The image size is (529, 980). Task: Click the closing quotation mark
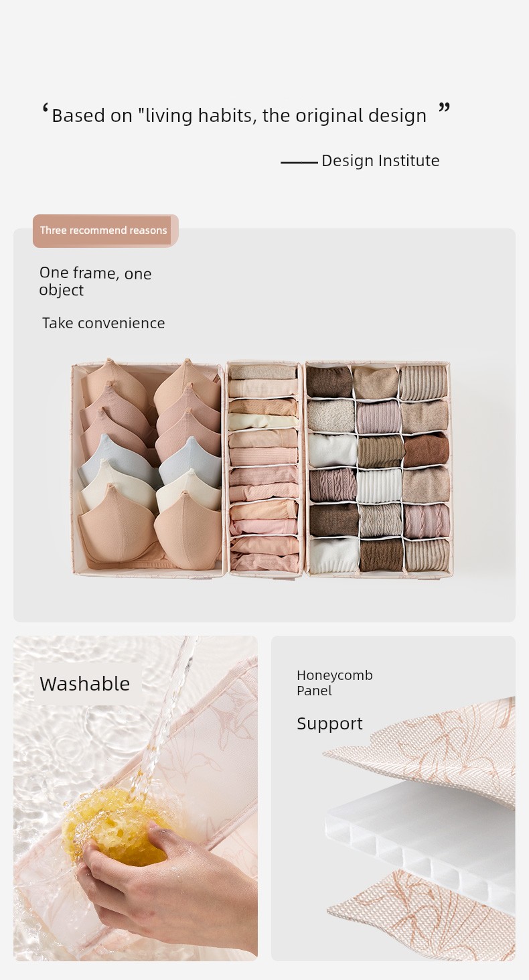click(x=444, y=109)
